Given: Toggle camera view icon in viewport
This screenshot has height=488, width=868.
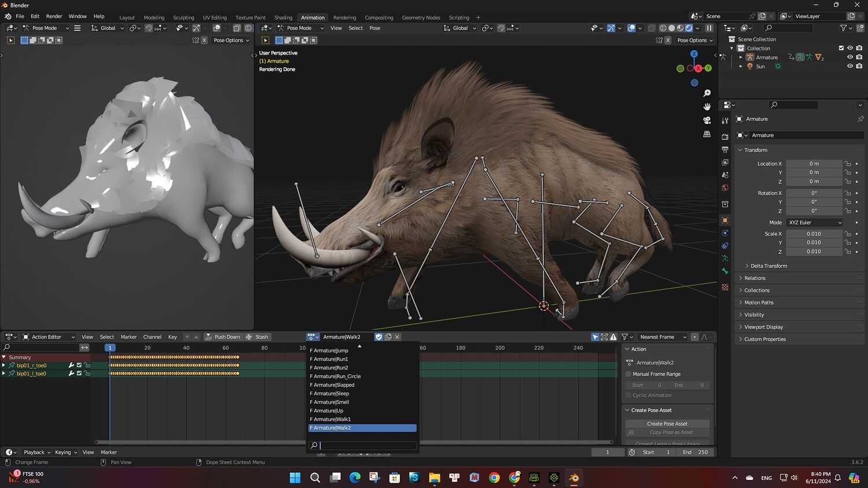Looking at the screenshot, I should [707, 120].
